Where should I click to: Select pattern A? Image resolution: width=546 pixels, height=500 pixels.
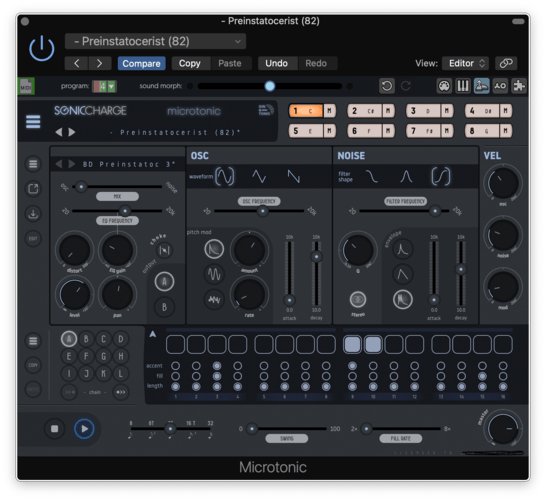[69, 339]
